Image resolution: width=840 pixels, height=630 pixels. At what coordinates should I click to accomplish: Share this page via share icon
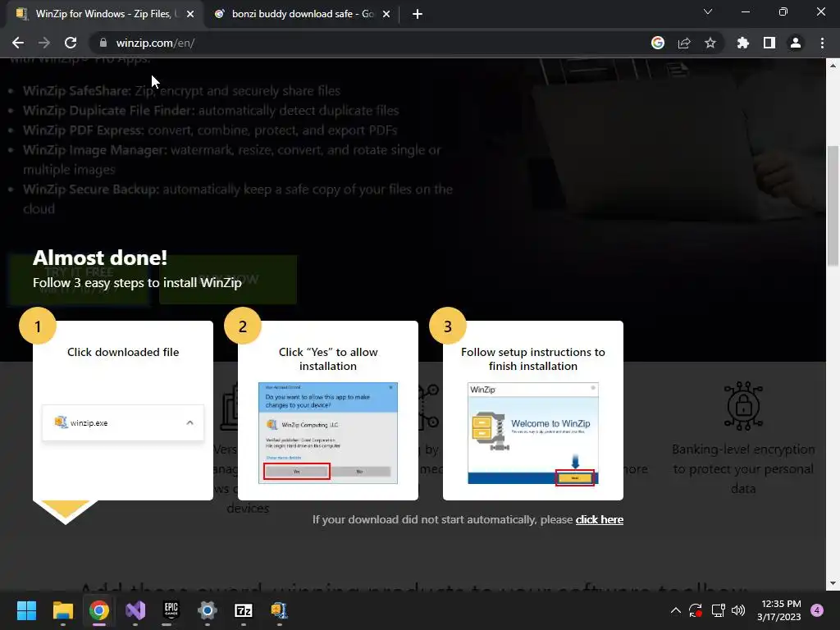(x=684, y=43)
